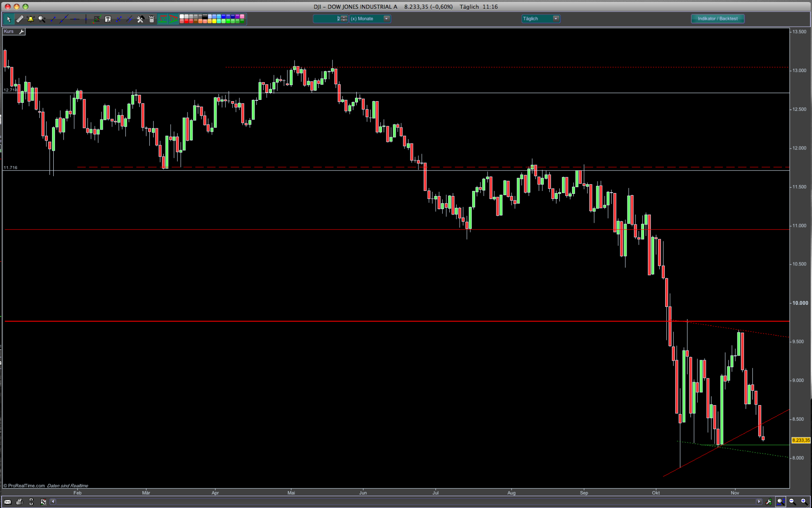Pick the bright red color swatch
Image resolution: width=812 pixels, height=508 pixels.
[187, 21]
